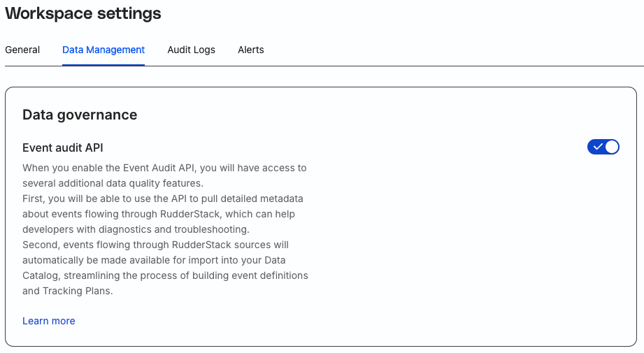Open the Learn more link
The image size is (644, 353).
click(x=48, y=321)
